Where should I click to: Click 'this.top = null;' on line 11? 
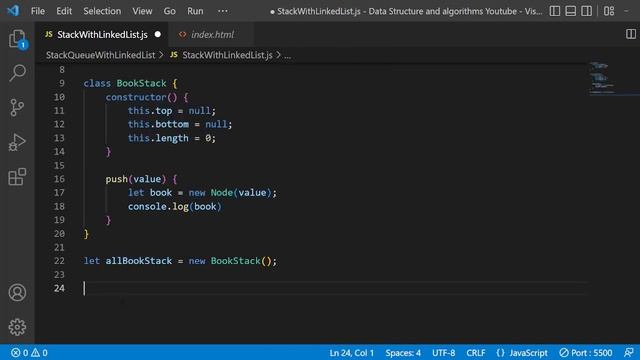coord(172,111)
